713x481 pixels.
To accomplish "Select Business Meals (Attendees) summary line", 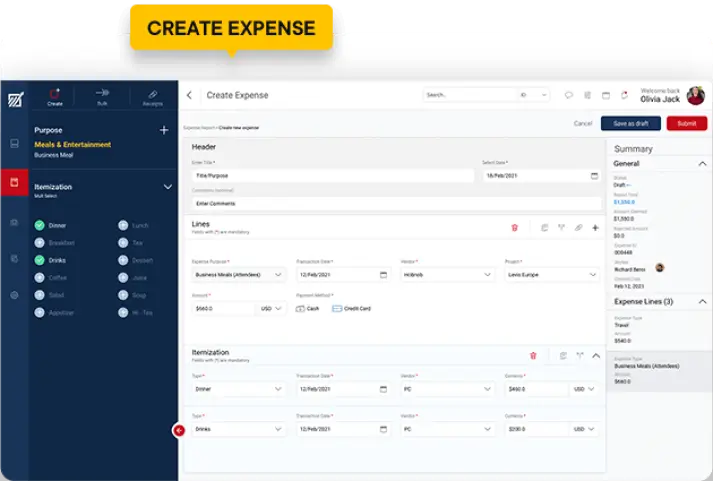I will (x=660, y=371).
